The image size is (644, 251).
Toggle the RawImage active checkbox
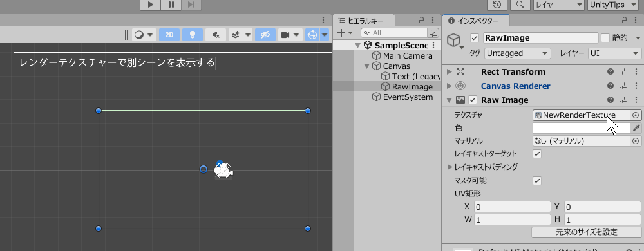click(475, 38)
